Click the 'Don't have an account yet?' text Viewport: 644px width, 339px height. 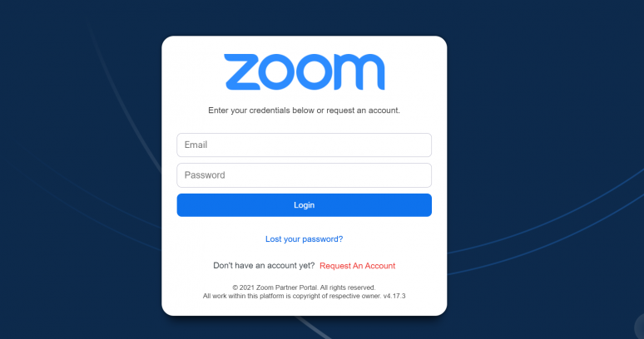click(264, 266)
